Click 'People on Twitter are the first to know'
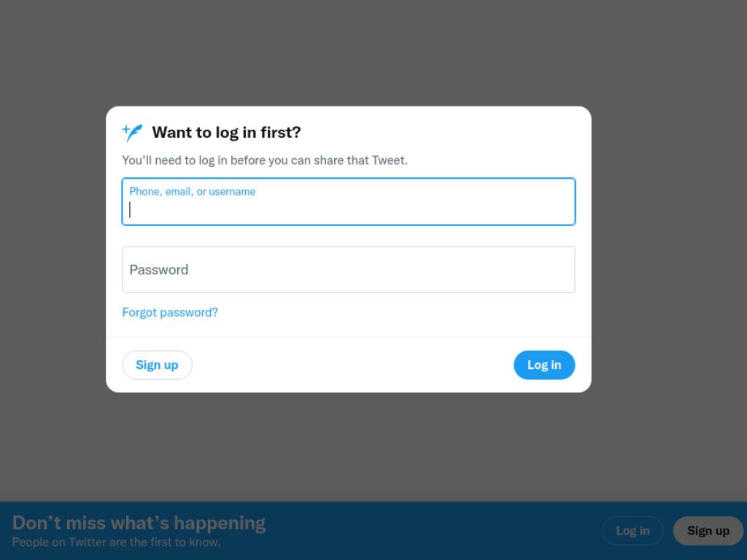This screenshot has height=560, width=747. [x=116, y=542]
